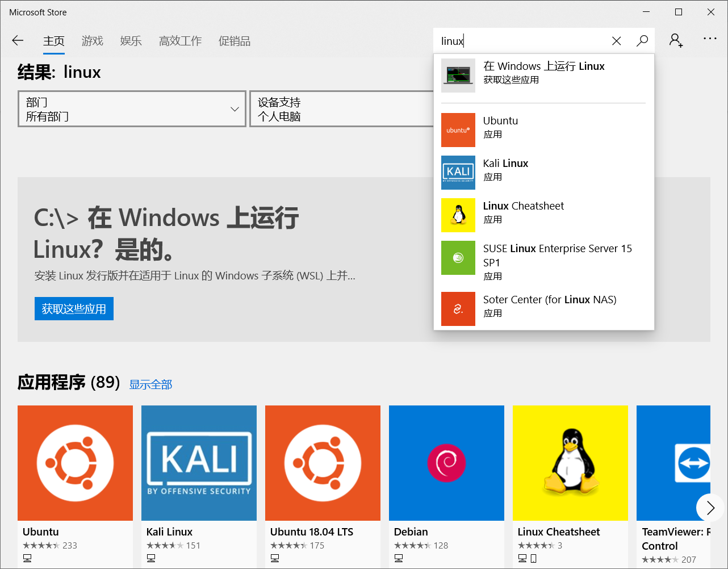728x569 pixels.
Task: Click the Ubuntu title under its tile
Action: pos(41,532)
